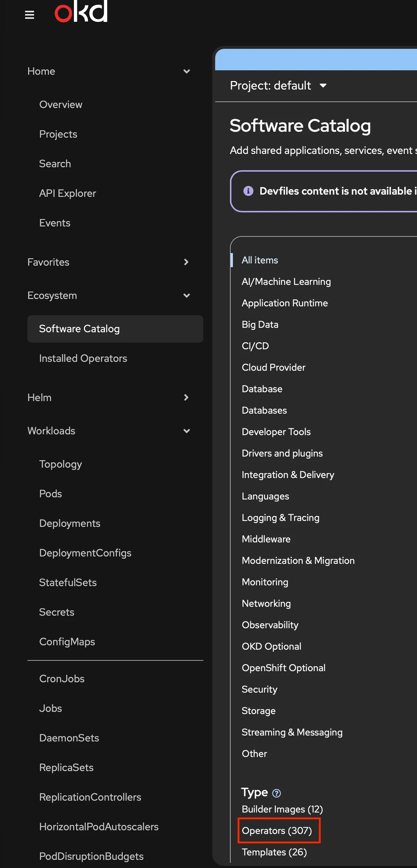Select Operators (307) type filter
The height and width of the screenshot is (868, 417).
click(277, 831)
